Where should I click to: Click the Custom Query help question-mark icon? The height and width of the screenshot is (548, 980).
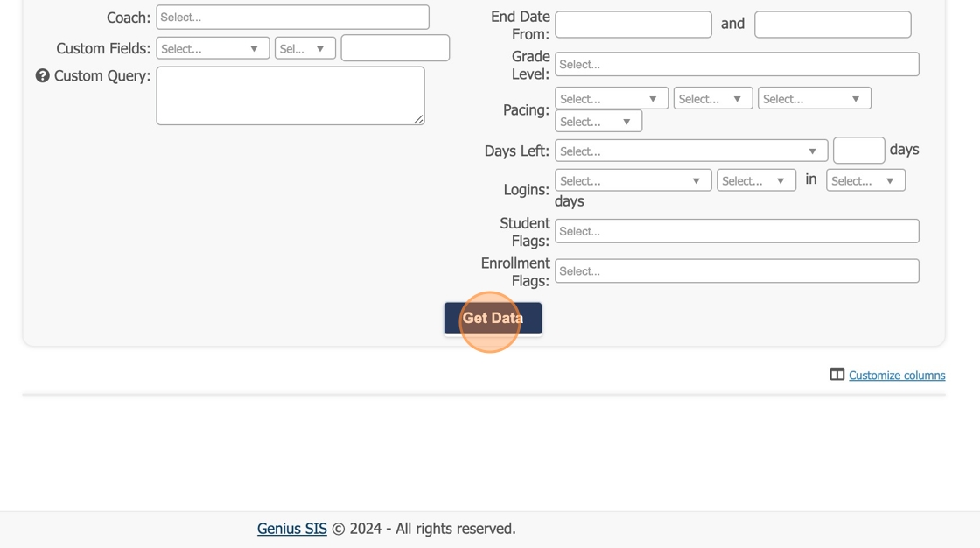click(42, 76)
